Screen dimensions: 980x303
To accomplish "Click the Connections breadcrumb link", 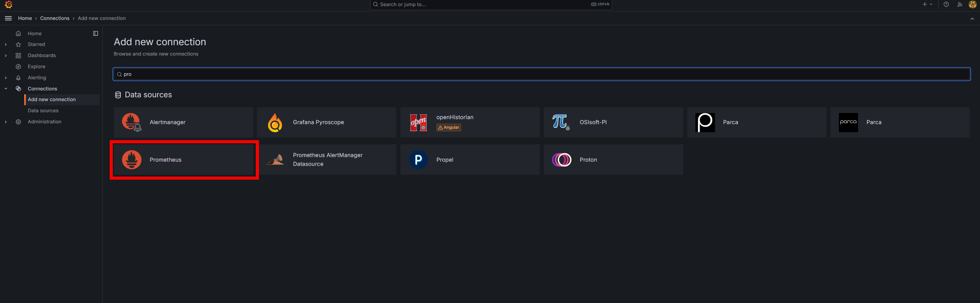I will pos(55,18).
